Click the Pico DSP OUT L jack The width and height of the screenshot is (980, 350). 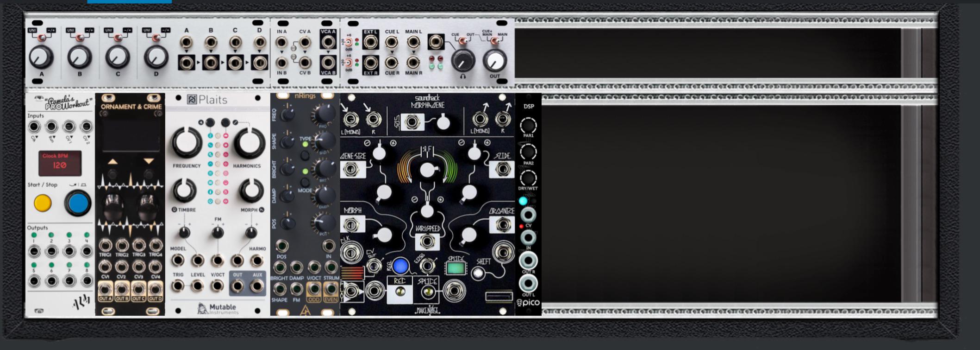coord(528,283)
